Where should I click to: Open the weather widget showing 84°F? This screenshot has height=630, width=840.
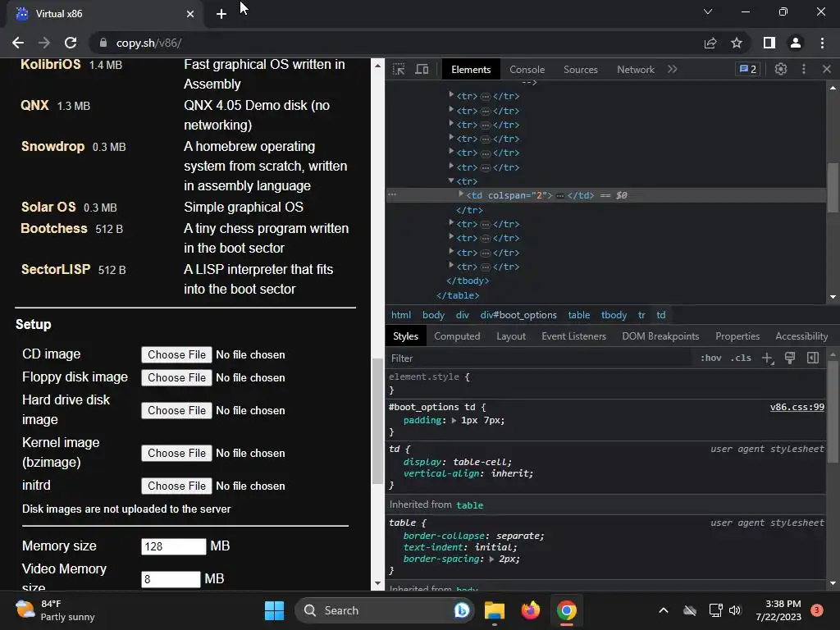pos(55,610)
